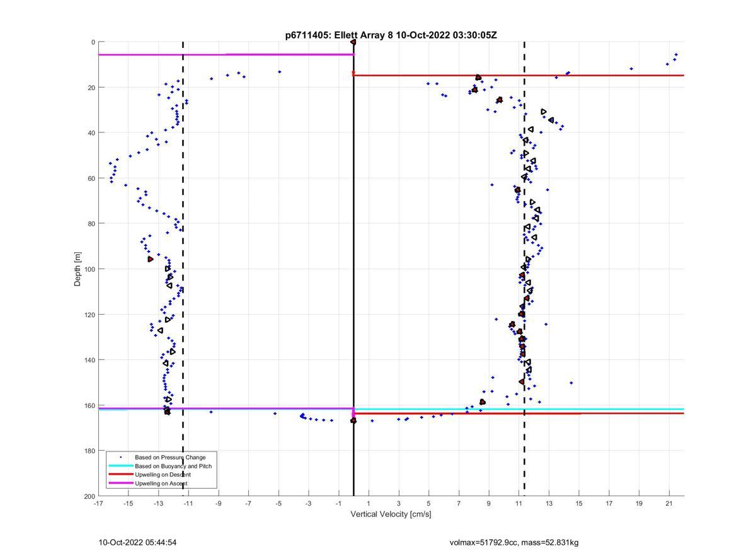
Task: Click x-axis tick label '21'
Action: 669,503
